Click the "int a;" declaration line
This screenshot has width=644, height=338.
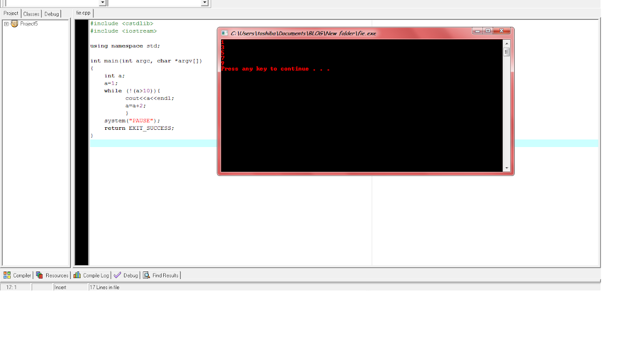click(x=115, y=76)
